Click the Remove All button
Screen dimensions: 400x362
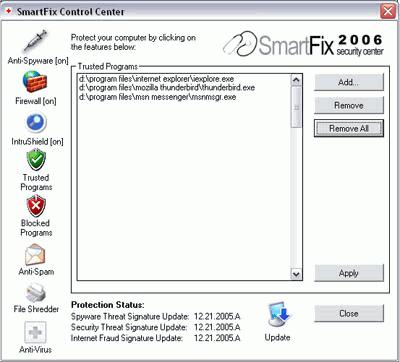coord(349,128)
